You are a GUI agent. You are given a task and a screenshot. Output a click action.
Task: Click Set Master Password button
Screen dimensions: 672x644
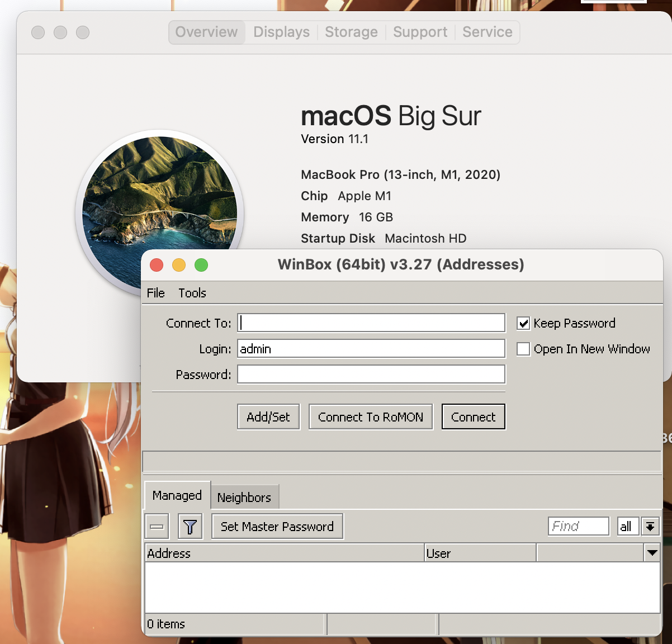pos(277,527)
